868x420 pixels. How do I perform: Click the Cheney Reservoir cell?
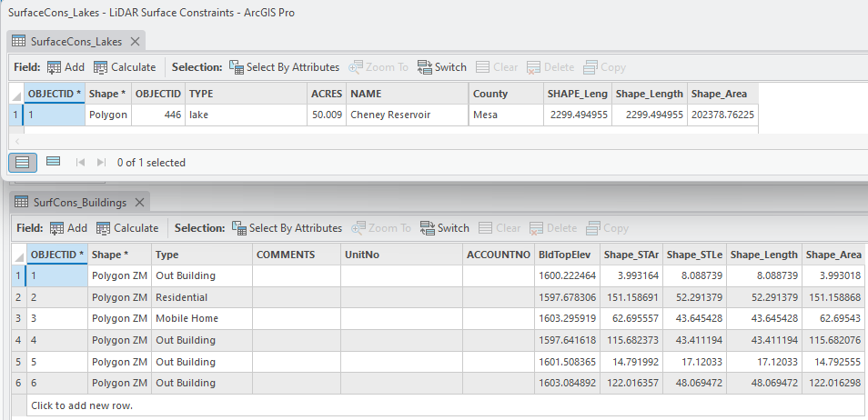408,115
